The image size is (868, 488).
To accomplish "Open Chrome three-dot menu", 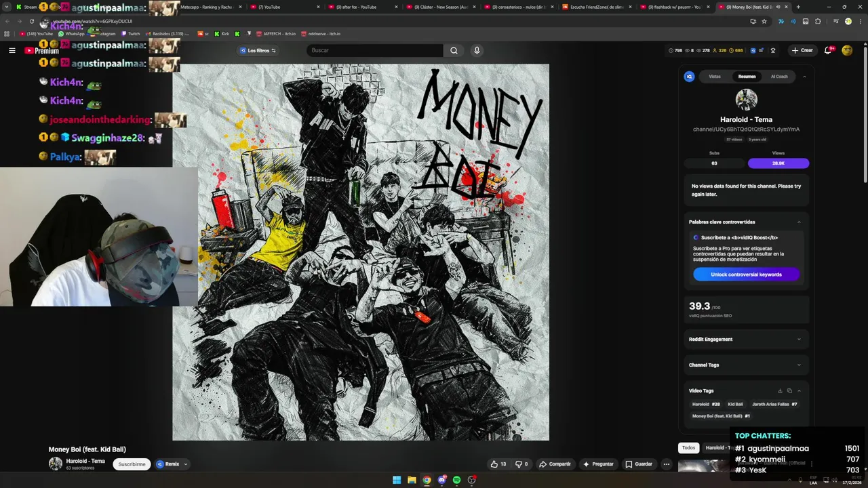I will tap(861, 21).
